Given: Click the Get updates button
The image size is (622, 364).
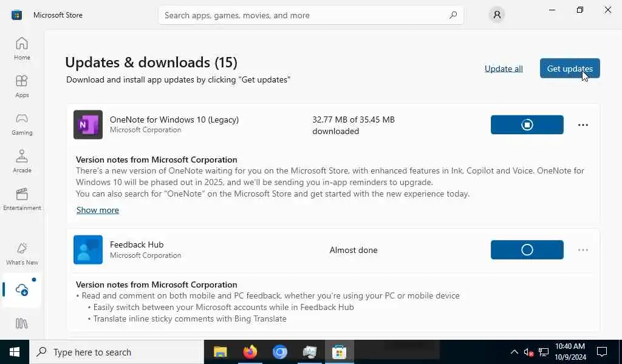Looking at the screenshot, I should point(570,69).
